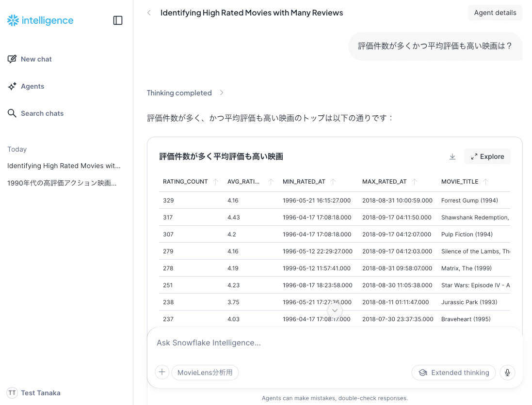Toggle Extended thinking mode
532x405 pixels.
453,373
